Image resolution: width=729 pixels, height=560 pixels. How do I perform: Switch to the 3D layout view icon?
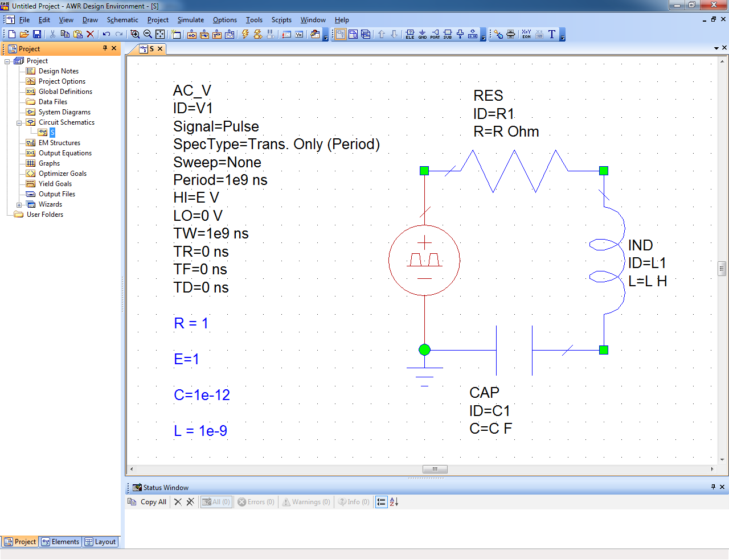366,34
